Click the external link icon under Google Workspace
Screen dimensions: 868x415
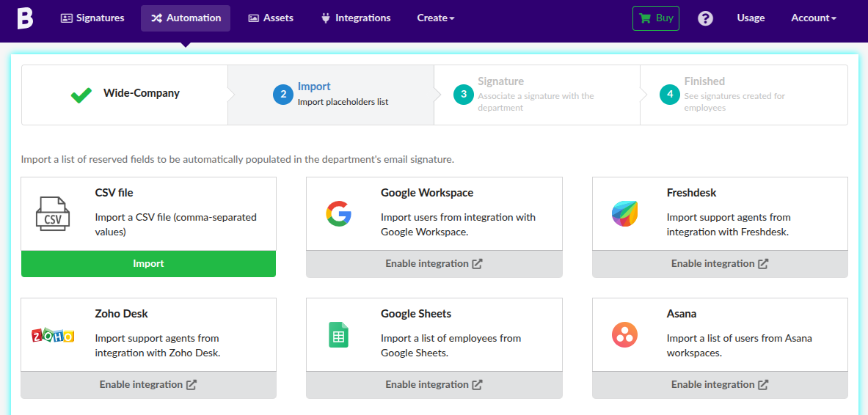477,264
